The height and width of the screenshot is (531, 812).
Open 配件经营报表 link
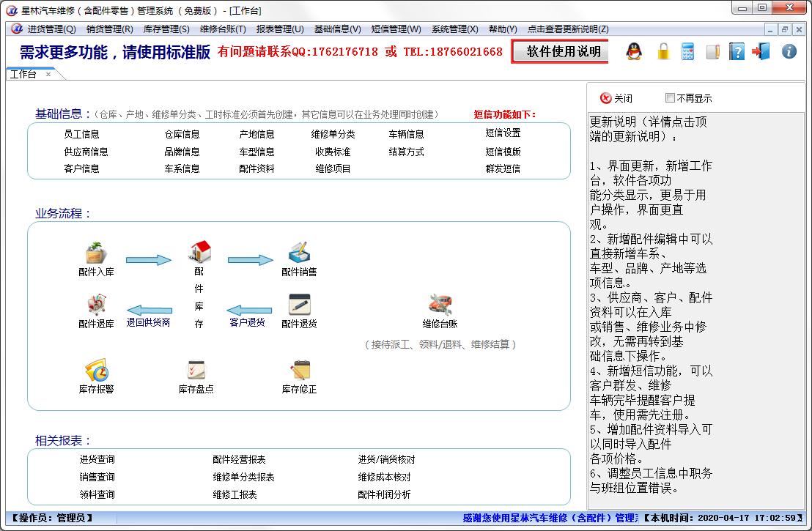click(x=239, y=459)
